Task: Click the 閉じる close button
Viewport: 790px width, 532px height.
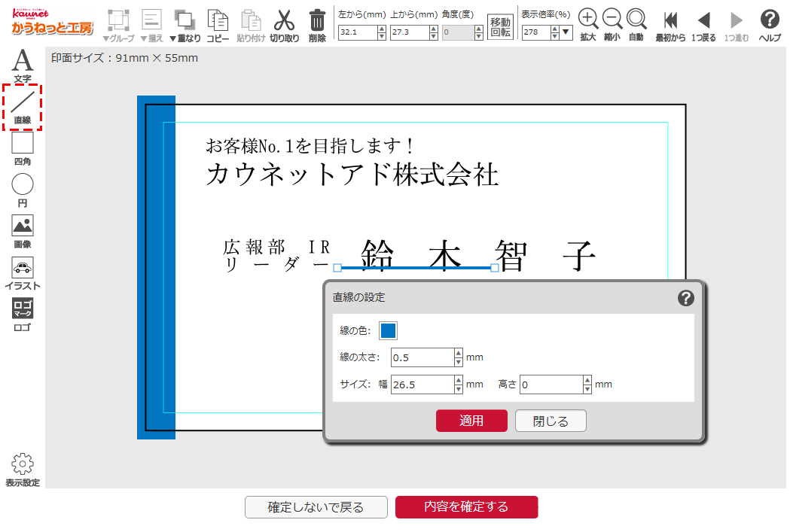Action: pos(551,421)
